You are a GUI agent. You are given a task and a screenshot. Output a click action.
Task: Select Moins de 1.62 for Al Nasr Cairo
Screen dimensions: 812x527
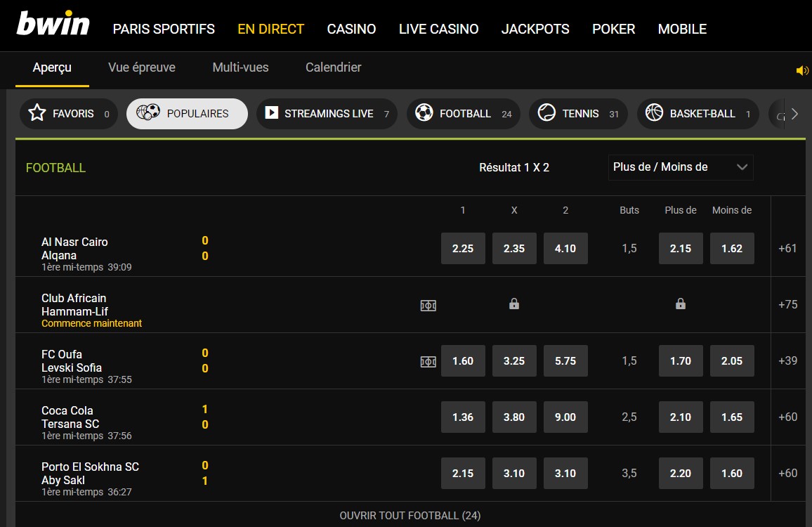tap(732, 248)
